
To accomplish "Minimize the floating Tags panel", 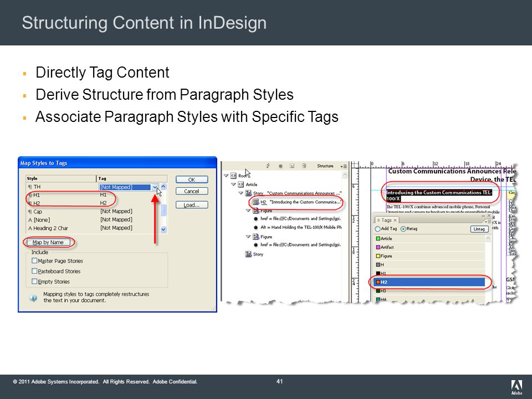I will pyautogui.click(x=483, y=216).
